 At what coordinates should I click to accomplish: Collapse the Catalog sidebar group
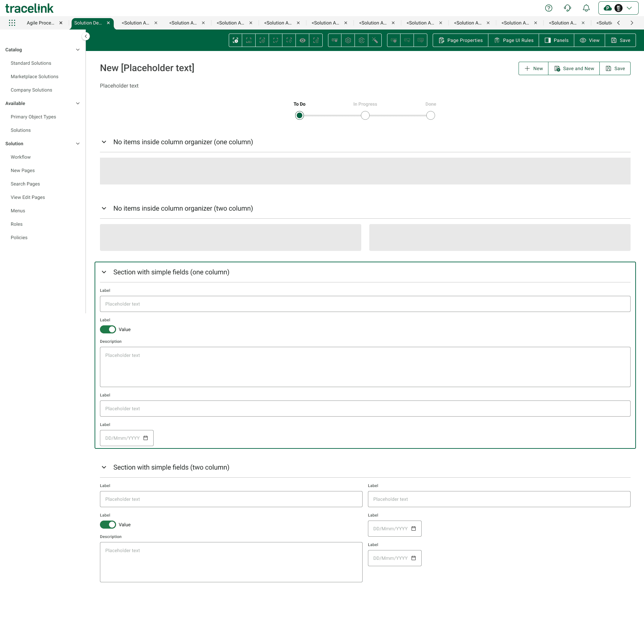pos(78,50)
